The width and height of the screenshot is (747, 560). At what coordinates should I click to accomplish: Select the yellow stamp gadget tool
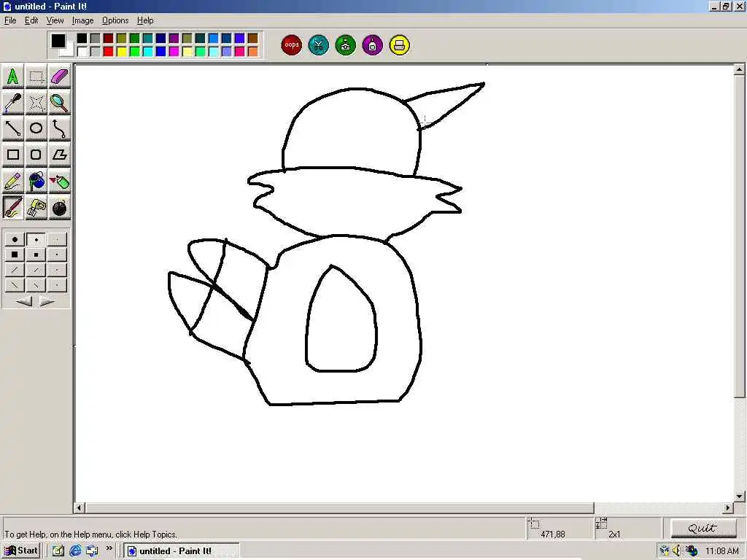coord(36,208)
